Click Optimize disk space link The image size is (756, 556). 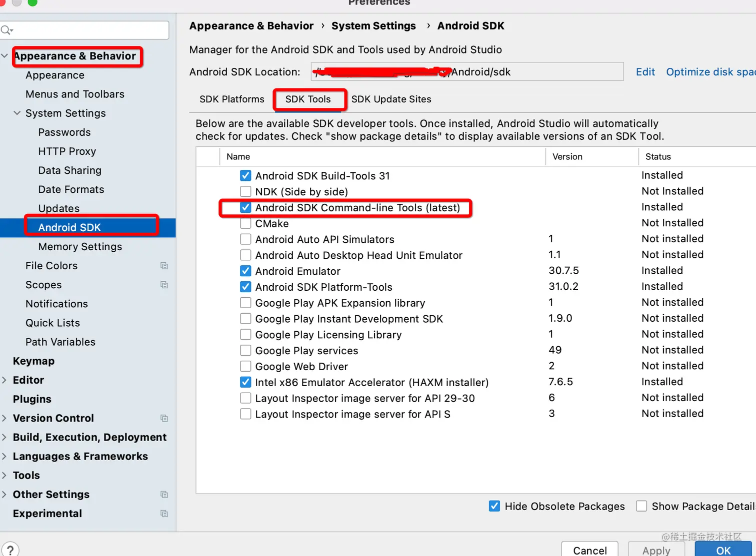pyautogui.click(x=710, y=72)
